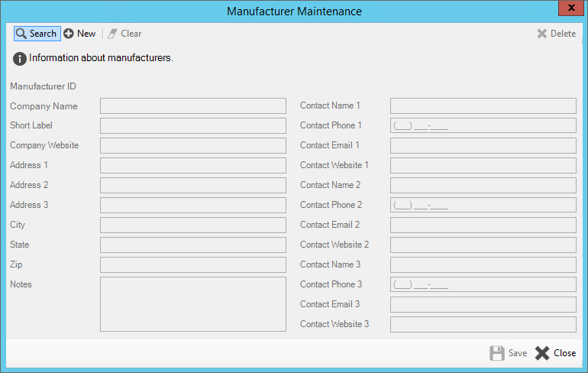Focus the Contact Name 2 field
This screenshot has width=588, height=373.
coord(483,186)
